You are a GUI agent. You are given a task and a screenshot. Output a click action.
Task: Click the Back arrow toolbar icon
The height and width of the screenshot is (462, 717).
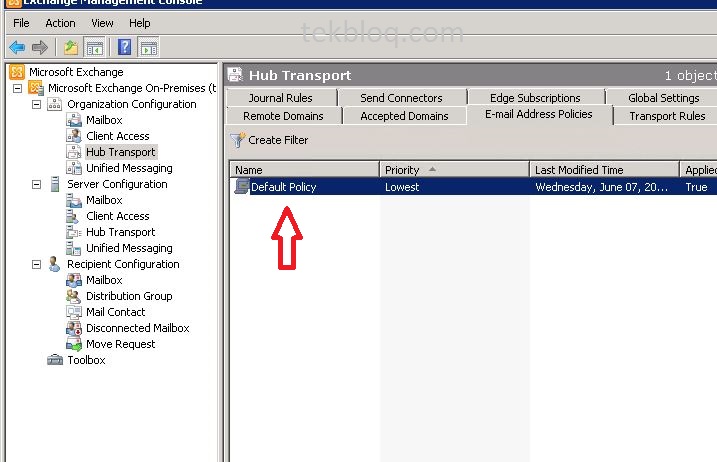pyautogui.click(x=17, y=47)
